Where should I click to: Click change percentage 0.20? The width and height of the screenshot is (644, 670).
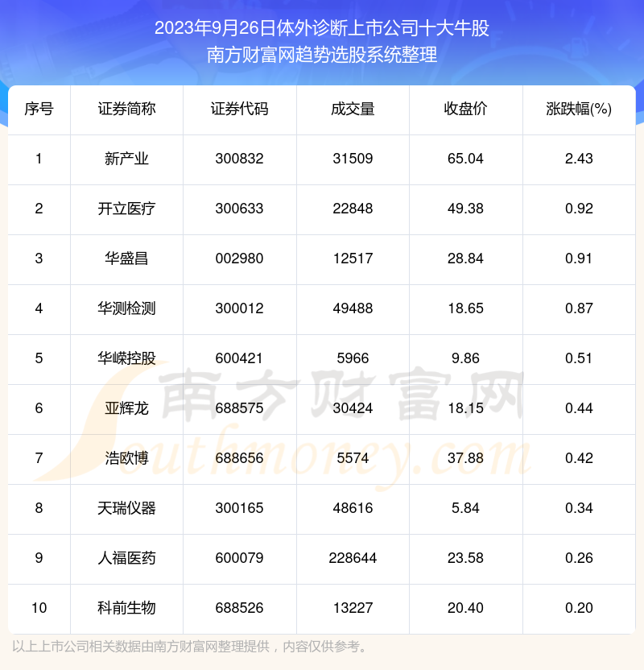[x=579, y=608]
